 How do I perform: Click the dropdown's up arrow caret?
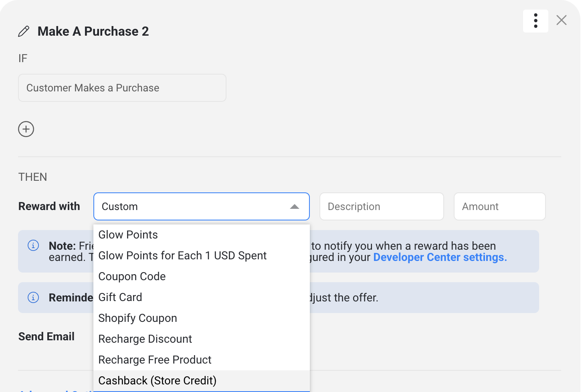295,206
